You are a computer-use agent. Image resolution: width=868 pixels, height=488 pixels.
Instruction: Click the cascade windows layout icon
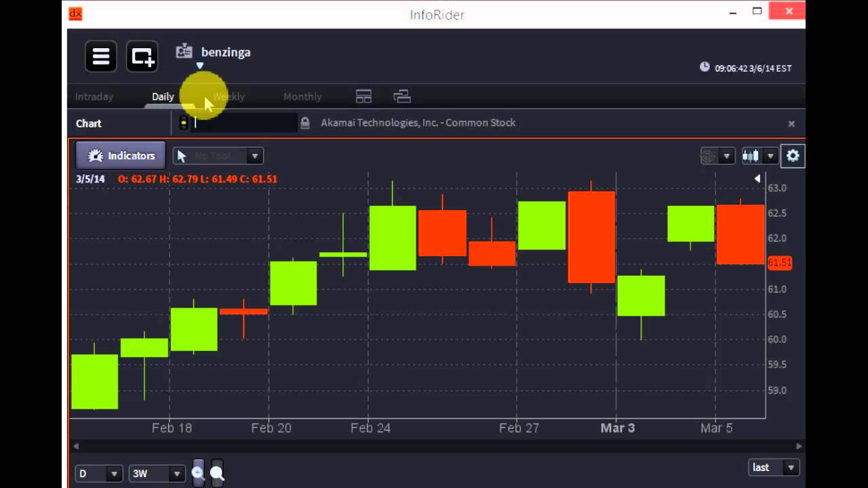point(402,96)
